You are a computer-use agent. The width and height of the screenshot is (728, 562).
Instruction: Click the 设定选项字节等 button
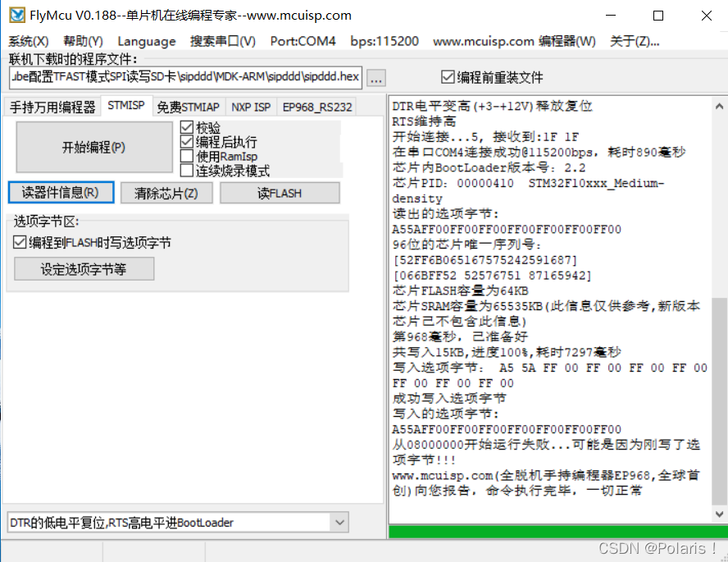[x=84, y=269]
